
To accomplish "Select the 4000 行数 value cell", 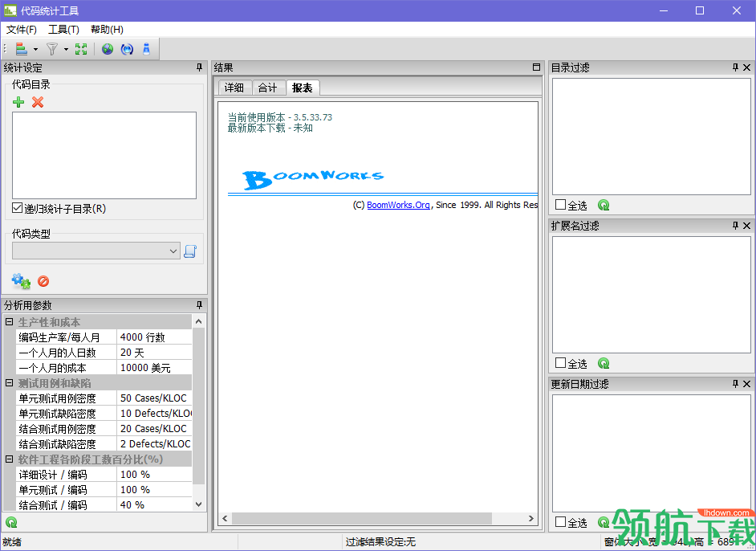I will [x=154, y=337].
